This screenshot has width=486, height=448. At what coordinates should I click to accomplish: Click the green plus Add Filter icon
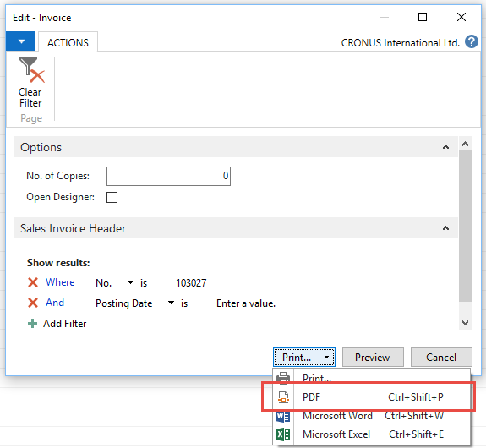33,324
